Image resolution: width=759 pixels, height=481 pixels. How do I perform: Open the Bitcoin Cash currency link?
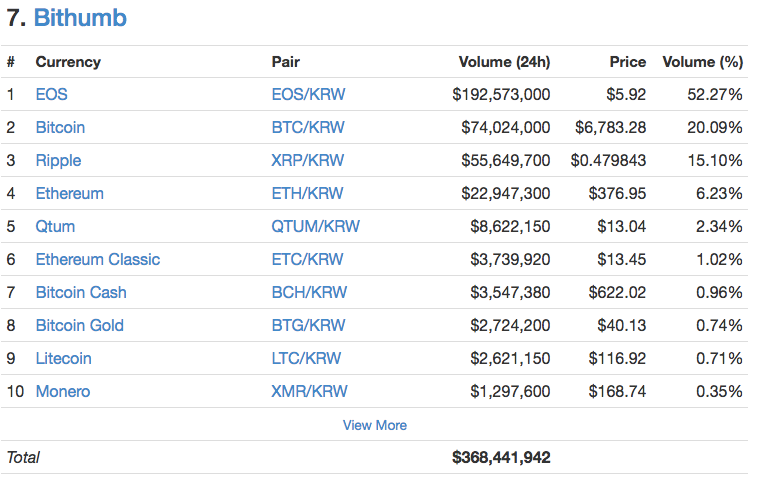point(81,292)
